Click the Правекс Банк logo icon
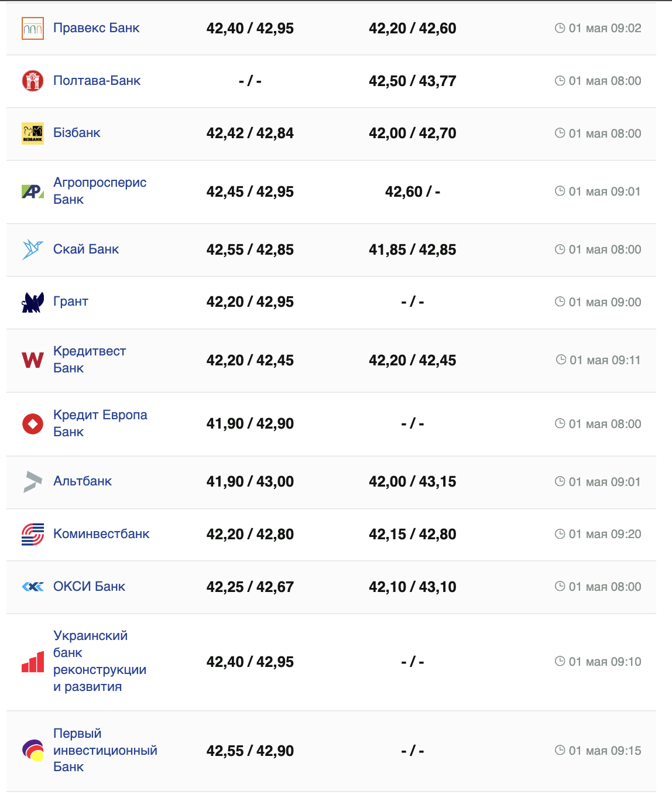The image size is (672, 794). point(33,28)
